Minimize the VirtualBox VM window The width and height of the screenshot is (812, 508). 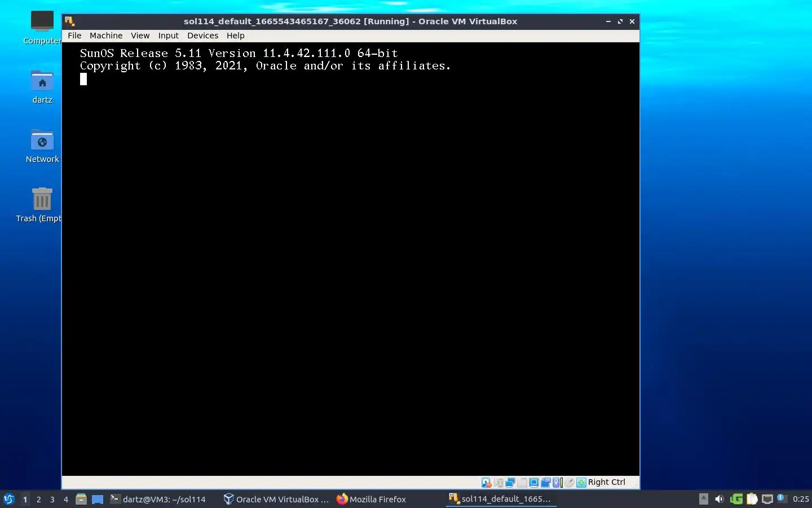(x=608, y=21)
